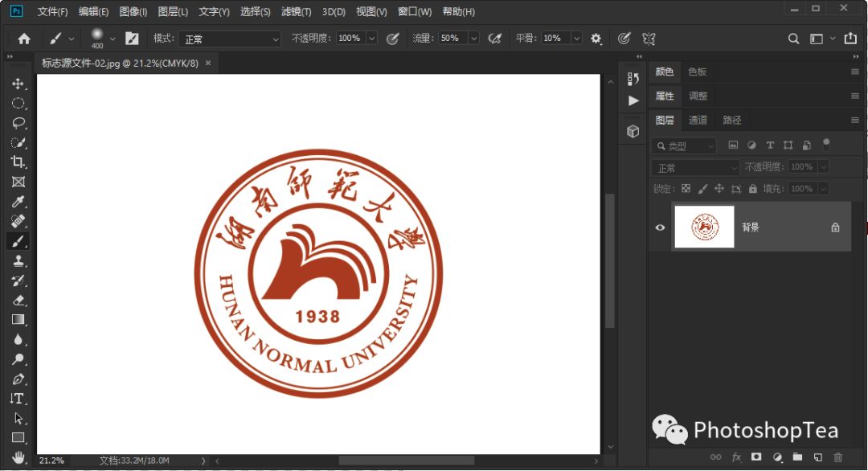Select the Frame tool
The width and height of the screenshot is (868, 471).
(18, 182)
